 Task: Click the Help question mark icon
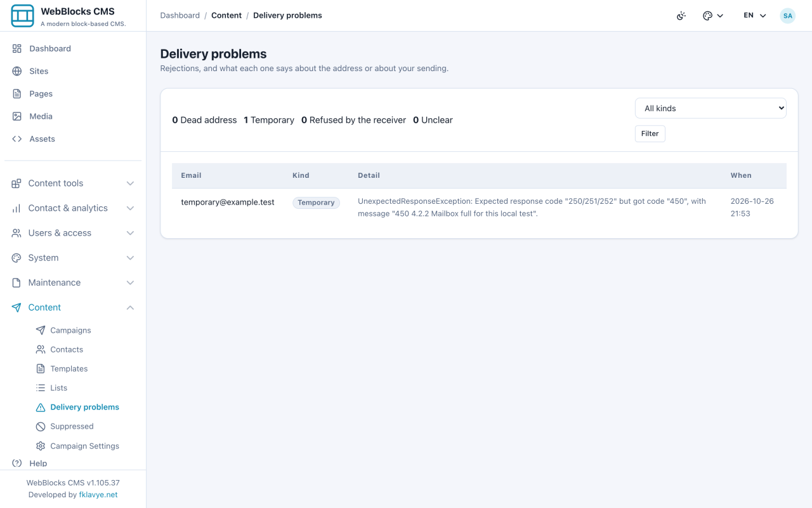17,463
